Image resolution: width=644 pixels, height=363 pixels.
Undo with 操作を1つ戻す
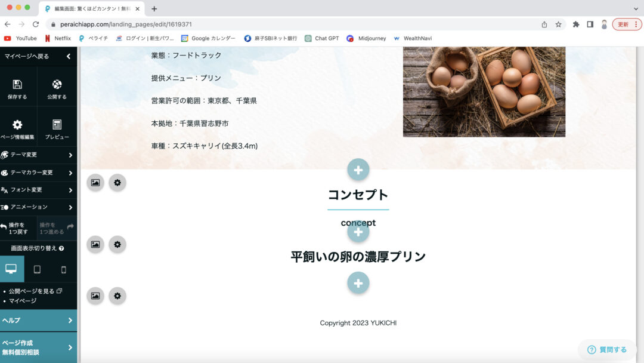(x=18, y=228)
